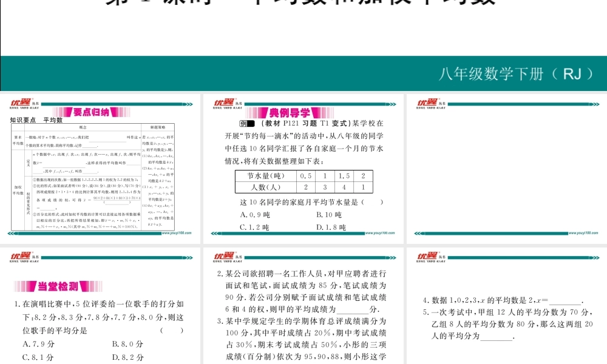Click the 优翼 logo above question 2
The width and height of the screenshot is (607, 364).
pos(224,257)
